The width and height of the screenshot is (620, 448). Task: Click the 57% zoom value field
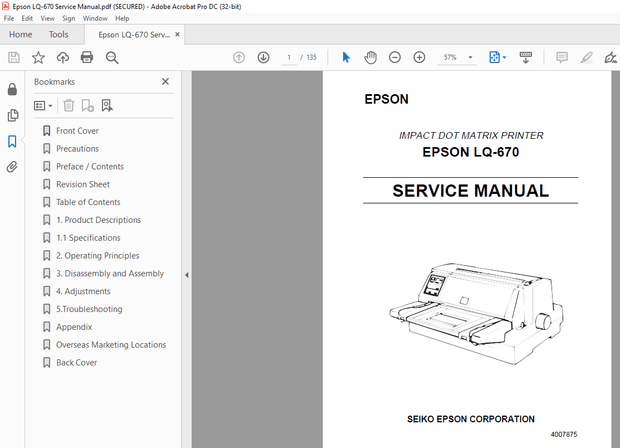point(450,58)
